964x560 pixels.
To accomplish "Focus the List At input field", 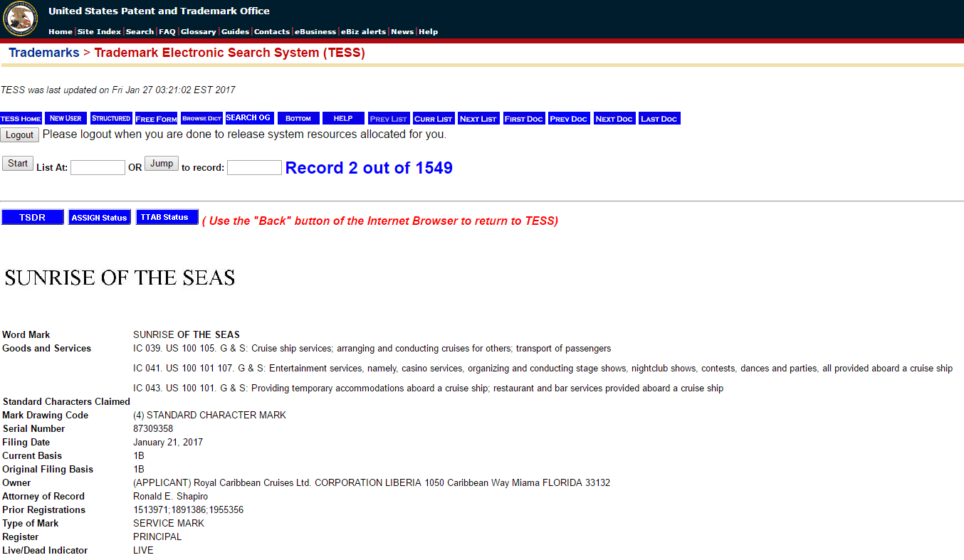I will coord(98,168).
